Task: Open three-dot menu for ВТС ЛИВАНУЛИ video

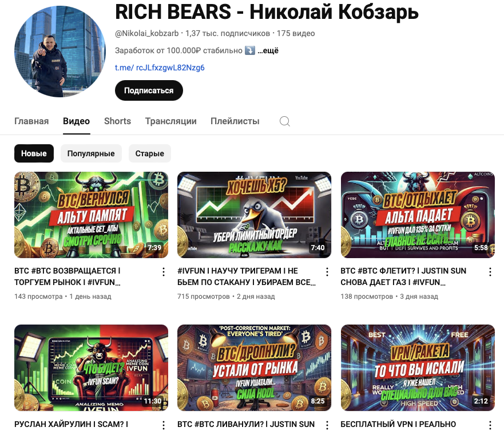Action: point(327,425)
